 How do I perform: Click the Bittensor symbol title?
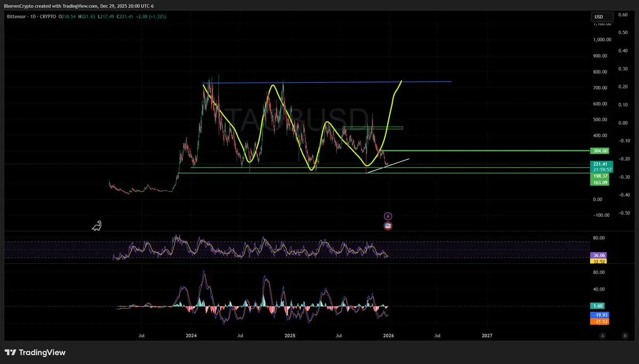tap(18, 17)
